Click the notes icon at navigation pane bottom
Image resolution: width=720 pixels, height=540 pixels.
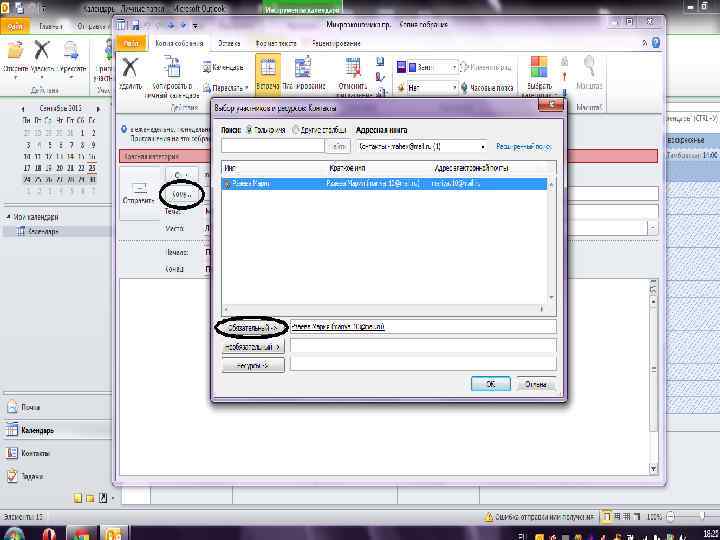78,498
